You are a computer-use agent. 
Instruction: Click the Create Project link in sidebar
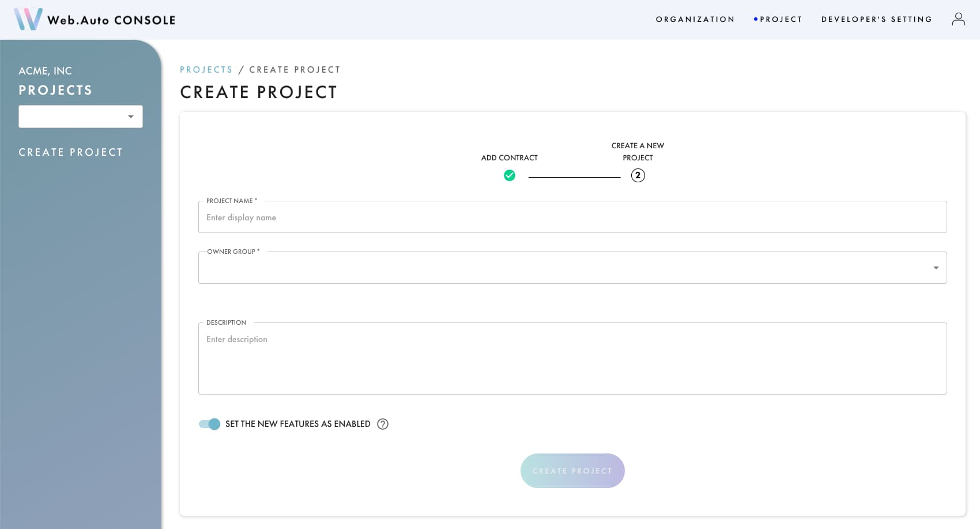point(70,152)
